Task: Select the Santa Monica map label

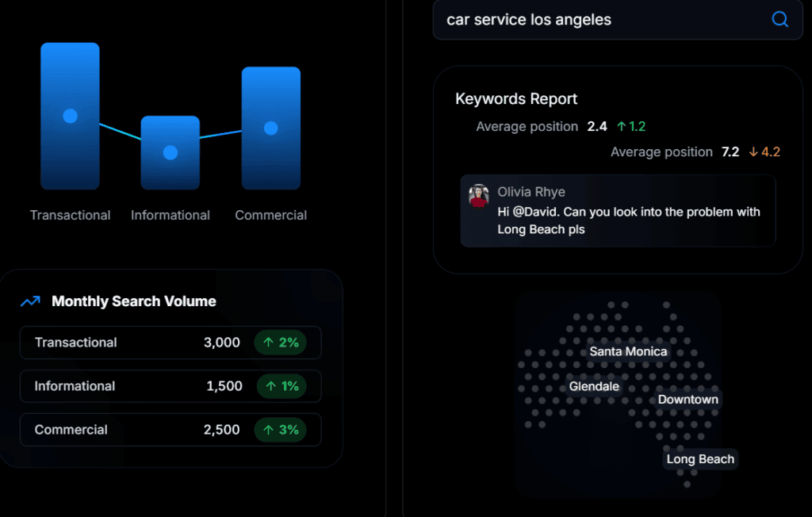Action: click(628, 351)
